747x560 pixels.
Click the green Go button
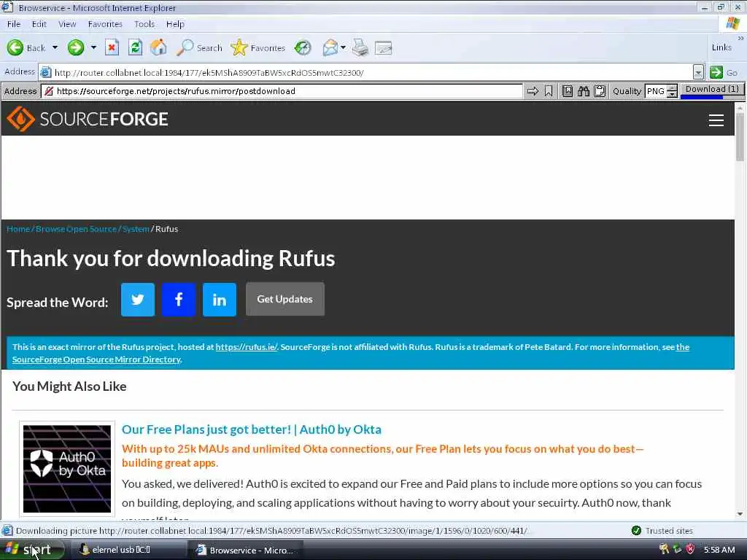(x=724, y=72)
